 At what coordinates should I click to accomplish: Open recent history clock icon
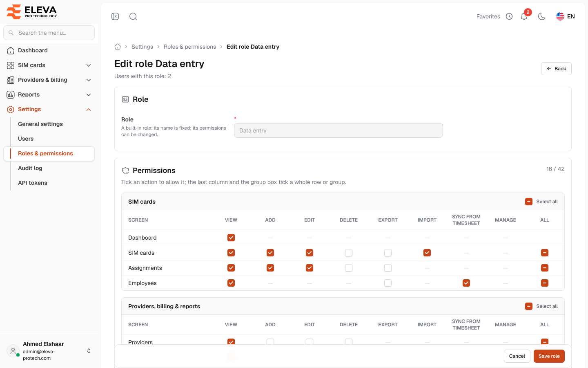coord(509,16)
